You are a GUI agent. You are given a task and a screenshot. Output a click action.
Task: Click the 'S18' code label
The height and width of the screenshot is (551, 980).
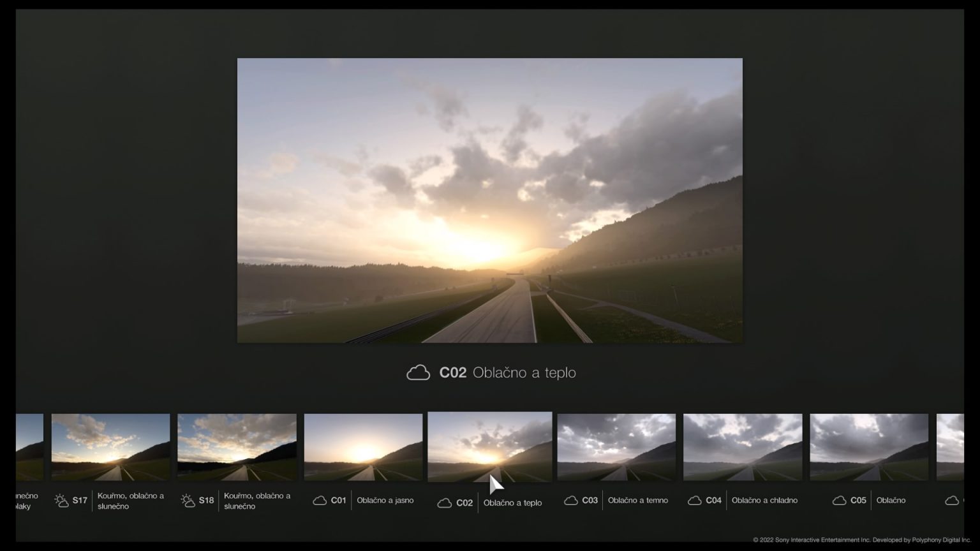click(x=206, y=501)
